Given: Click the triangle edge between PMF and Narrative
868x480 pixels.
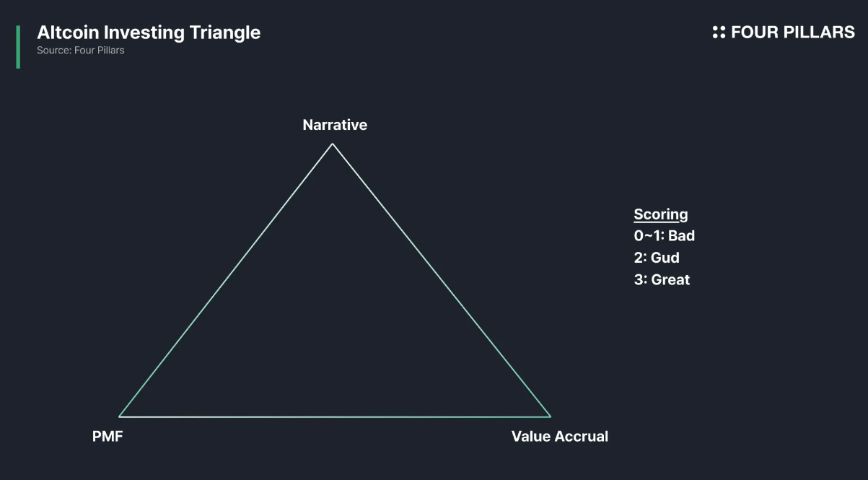Looking at the screenshot, I should tap(226, 280).
